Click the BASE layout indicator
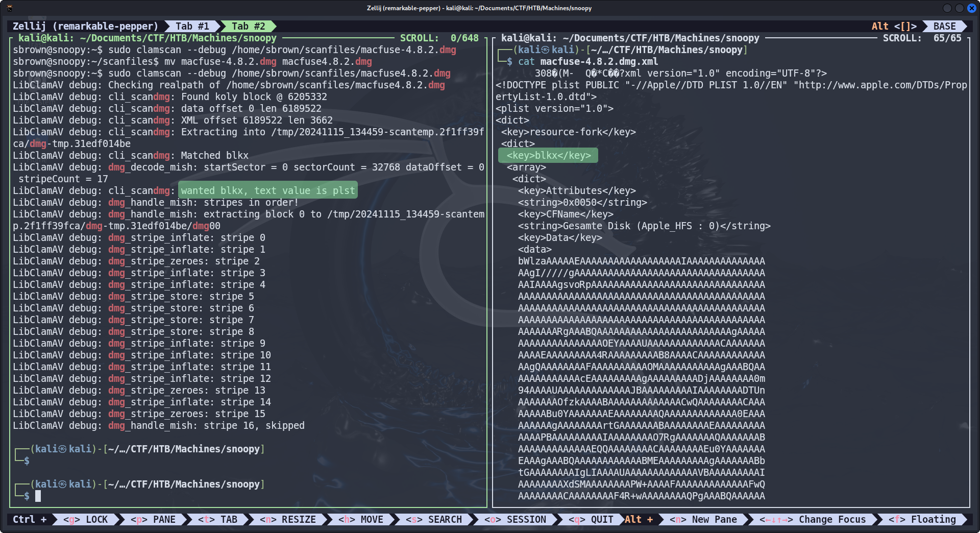Screen dimensions: 980x533 tap(944, 26)
